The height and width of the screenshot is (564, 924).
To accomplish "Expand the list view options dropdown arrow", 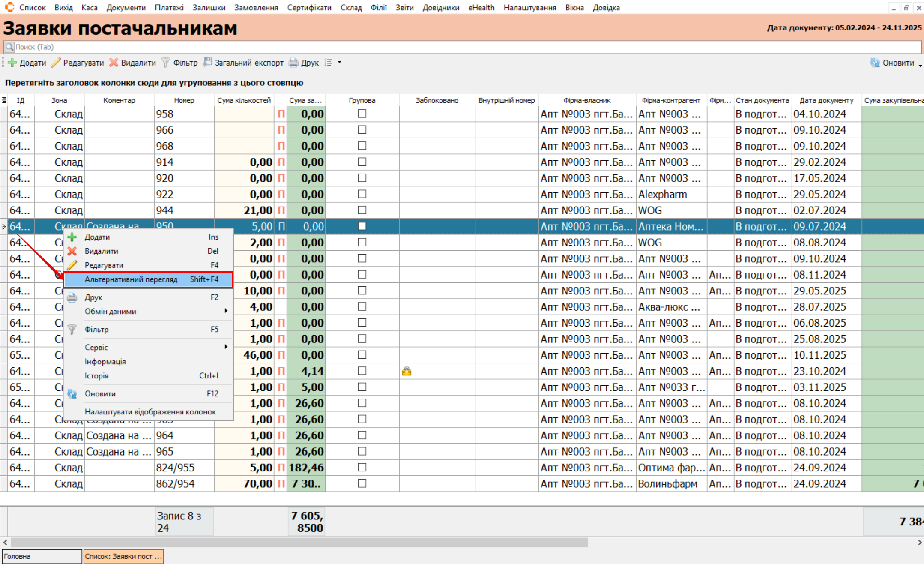I will click(340, 63).
